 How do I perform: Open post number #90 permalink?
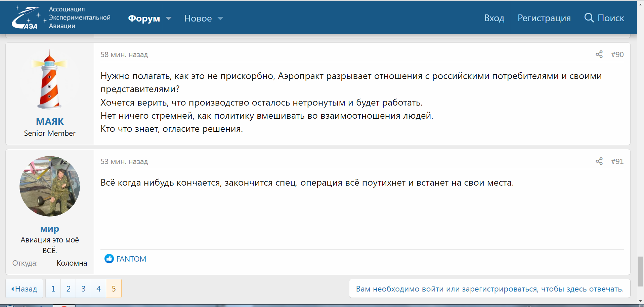click(x=617, y=54)
